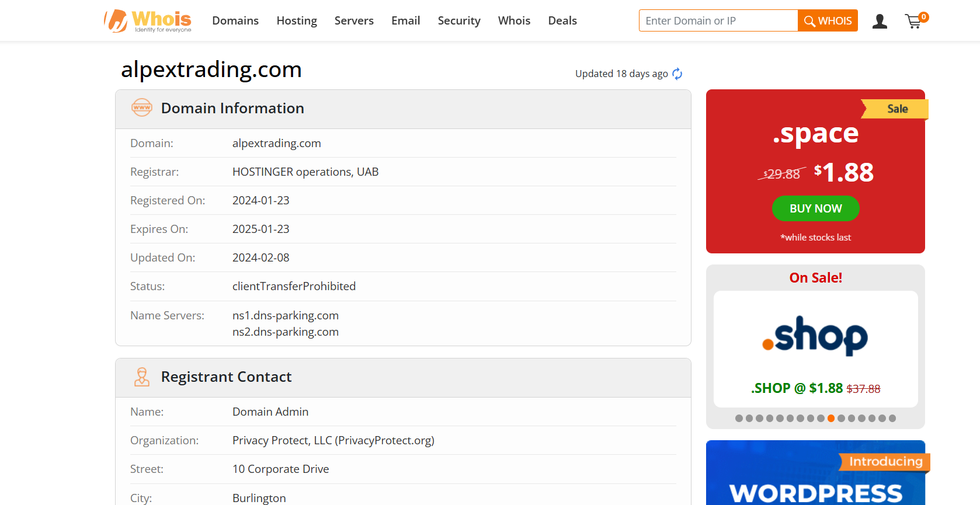Click the struck-through $37.88 price

pyautogui.click(x=863, y=389)
